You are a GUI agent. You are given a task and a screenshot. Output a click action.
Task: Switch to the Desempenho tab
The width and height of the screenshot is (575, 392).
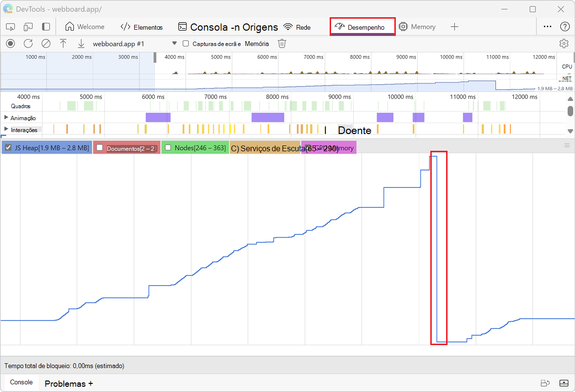[x=362, y=27]
